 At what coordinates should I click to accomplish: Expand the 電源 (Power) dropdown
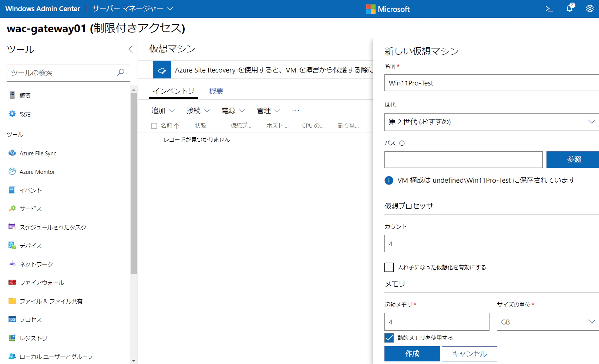[233, 111]
